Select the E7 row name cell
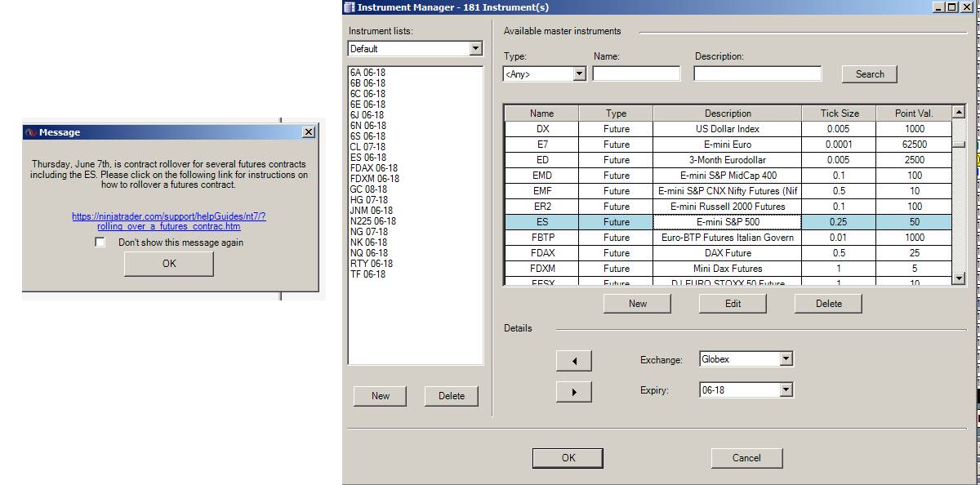Screen dimensions: 980x485 541,145
